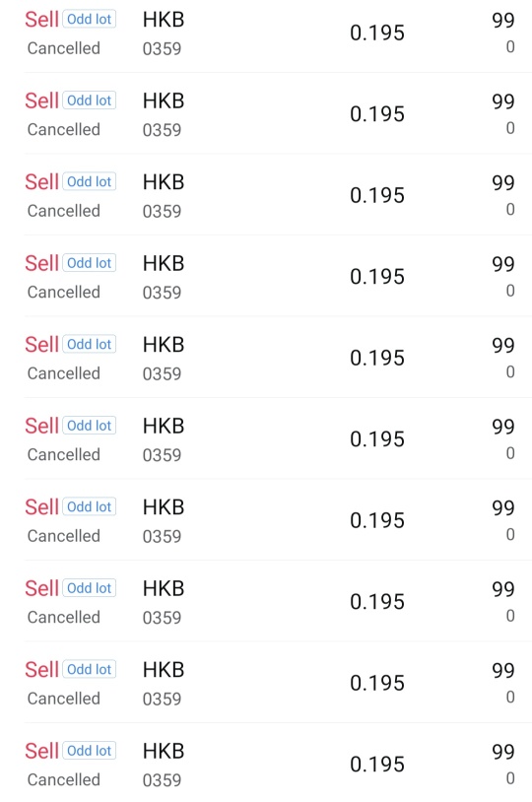Tap the Odd lot badge on the seventh order
Image resolution: width=532 pixels, height=802 pixels.
(90, 506)
